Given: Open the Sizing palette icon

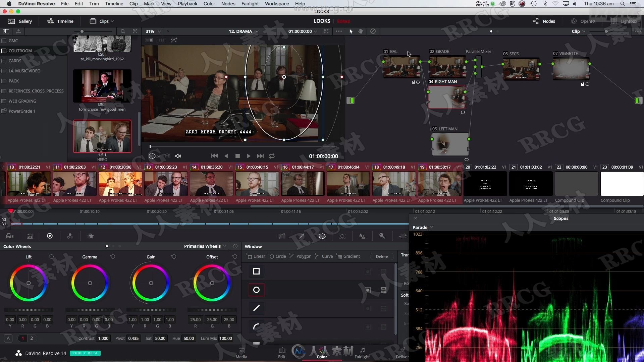Looking at the screenshot, I should pyautogui.click(x=402, y=236).
